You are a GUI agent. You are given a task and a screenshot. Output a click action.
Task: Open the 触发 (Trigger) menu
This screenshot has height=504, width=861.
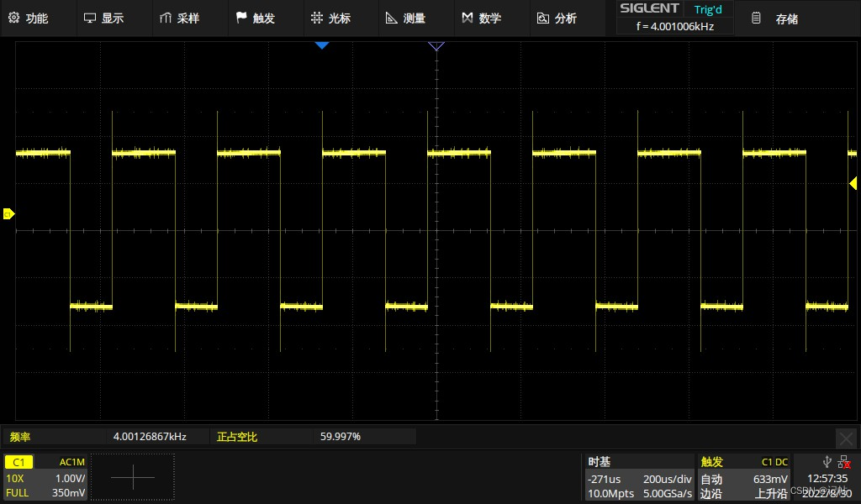(256, 18)
